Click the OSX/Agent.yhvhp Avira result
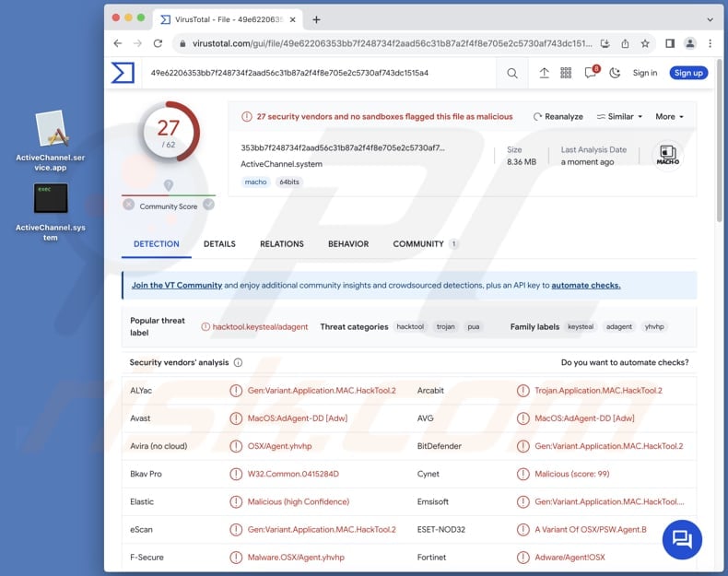 279,446
